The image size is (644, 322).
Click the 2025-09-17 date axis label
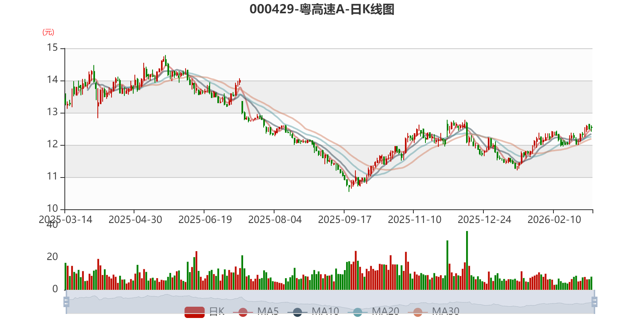click(345, 220)
